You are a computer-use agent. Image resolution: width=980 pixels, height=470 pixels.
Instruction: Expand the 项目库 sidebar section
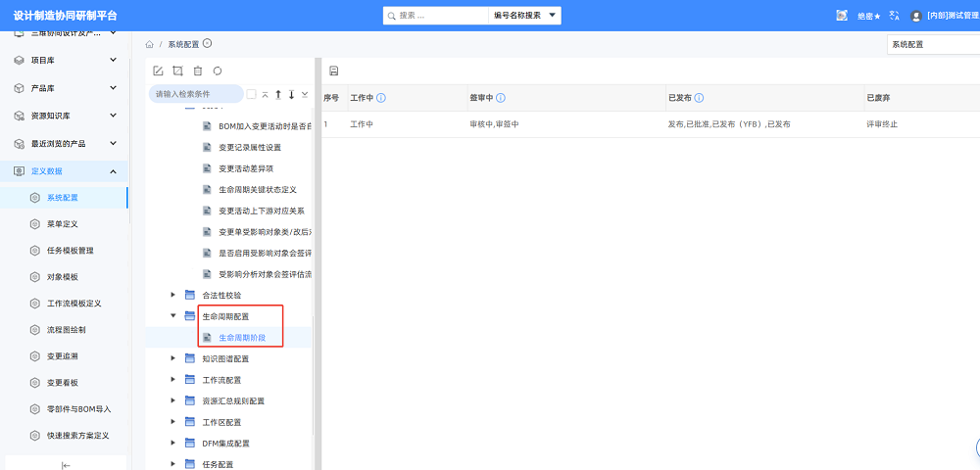point(113,60)
